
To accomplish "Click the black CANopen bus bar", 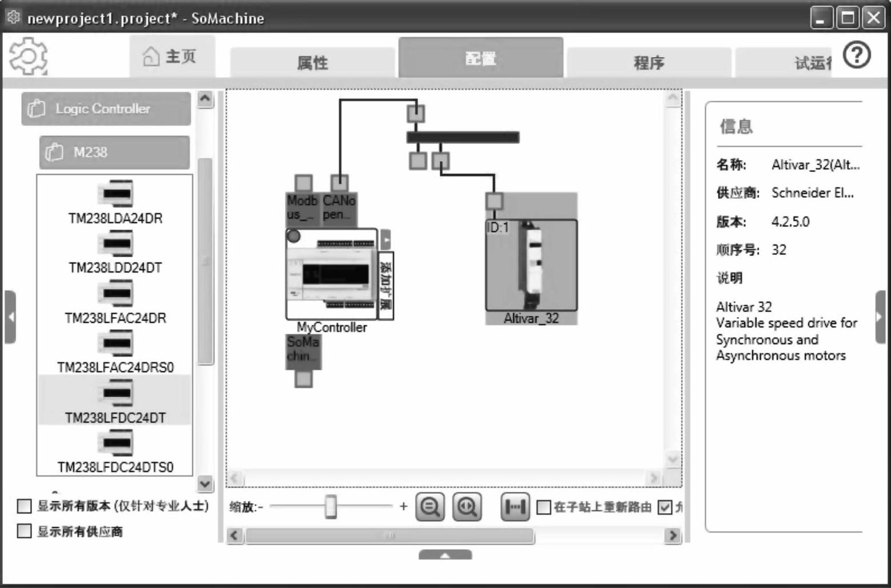I will [x=463, y=137].
